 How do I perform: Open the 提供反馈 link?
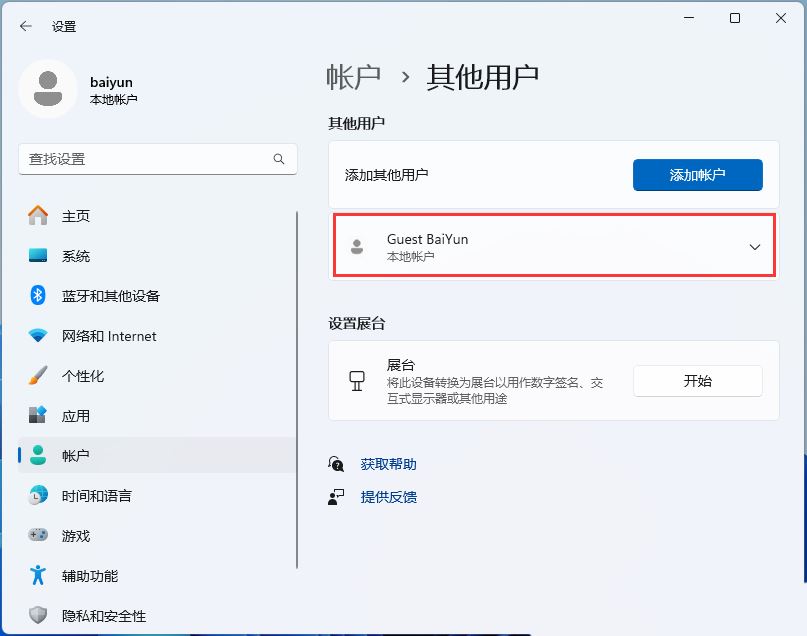pyautogui.click(x=389, y=497)
